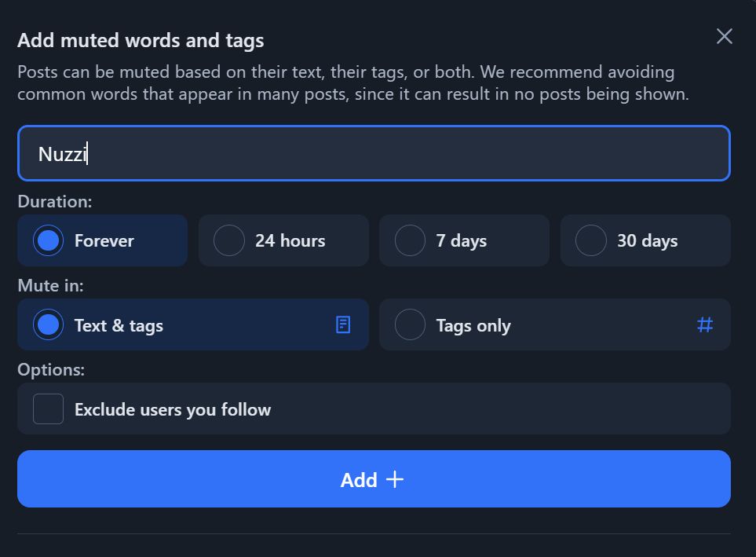Image resolution: width=756 pixels, height=557 pixels.
Task: Click the plus icon inside the Add button
Action: pyautogui.click(x=393, y=479)
